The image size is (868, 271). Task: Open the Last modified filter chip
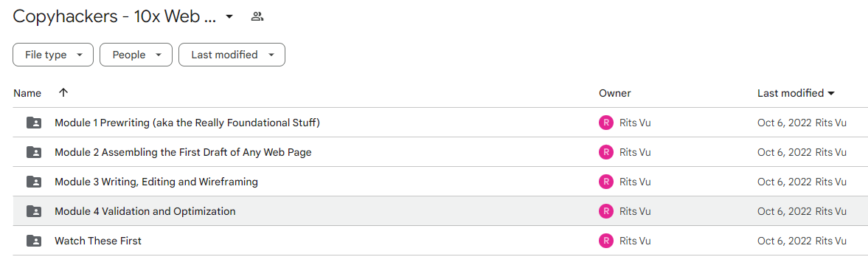coord(232,55)
